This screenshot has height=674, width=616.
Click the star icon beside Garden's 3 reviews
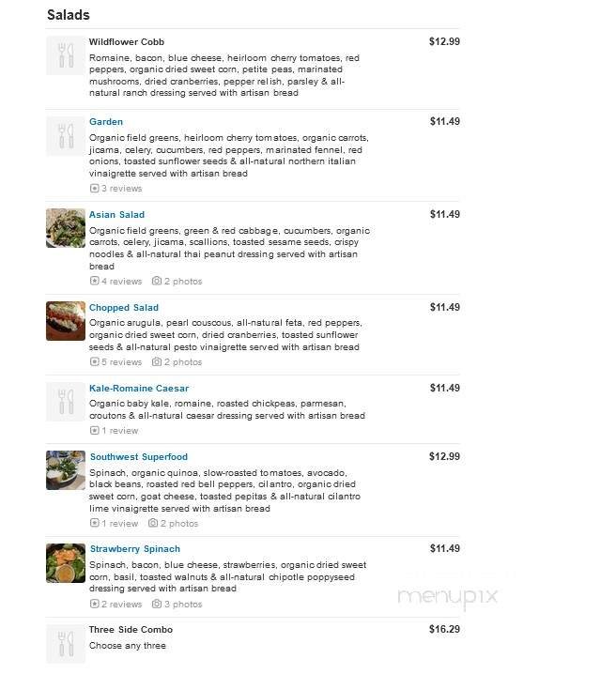[x=94, y=189]
